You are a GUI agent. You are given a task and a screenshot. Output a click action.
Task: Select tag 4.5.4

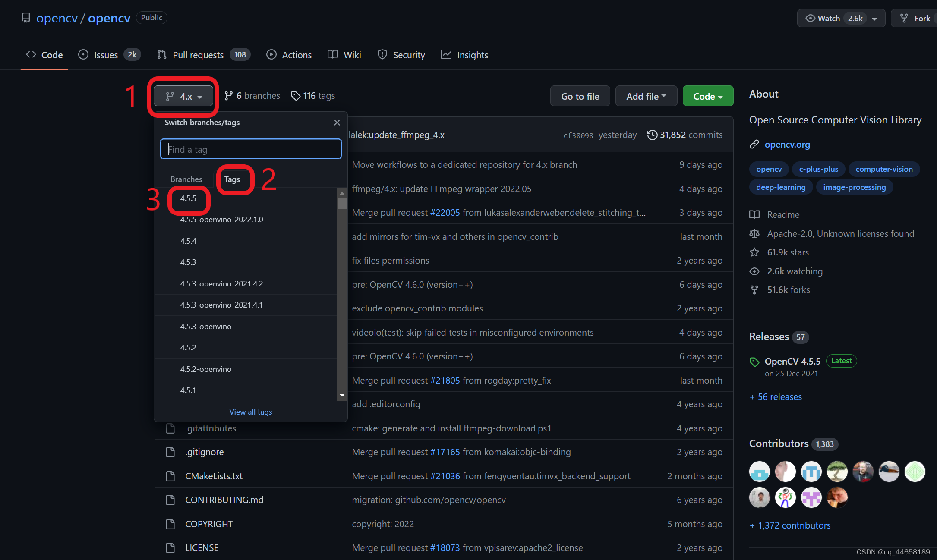pos(245,241)
